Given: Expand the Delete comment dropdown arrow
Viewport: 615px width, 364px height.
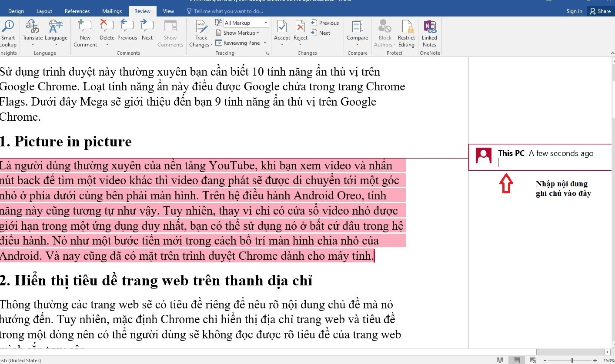Looking at the screenshot, I should click(x=107, y=45).
